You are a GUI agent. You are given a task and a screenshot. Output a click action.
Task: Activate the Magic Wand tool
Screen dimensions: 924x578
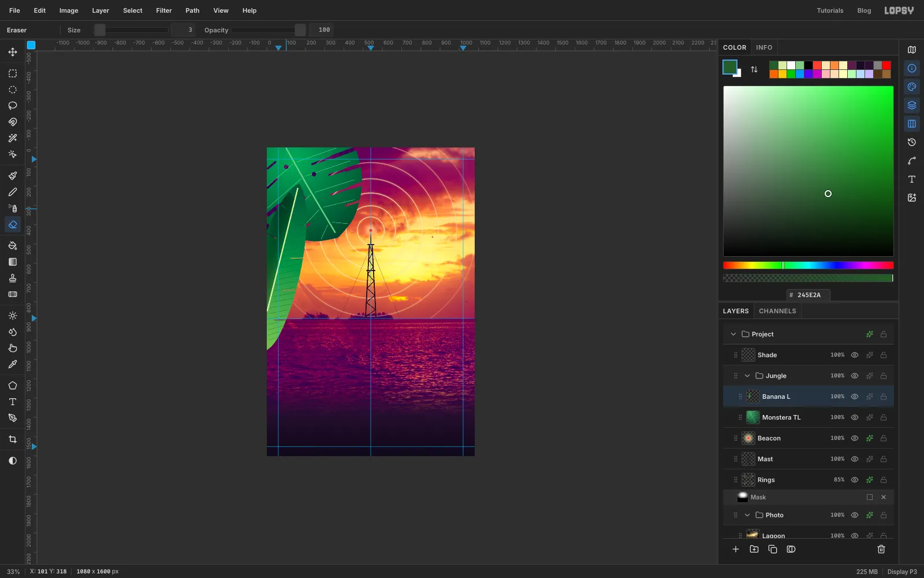(13, 138)
